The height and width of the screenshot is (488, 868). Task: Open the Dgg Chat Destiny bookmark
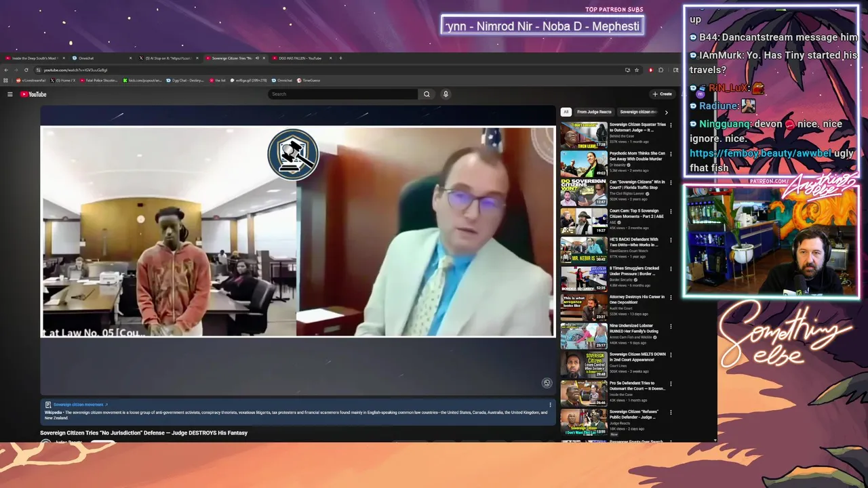184,80
